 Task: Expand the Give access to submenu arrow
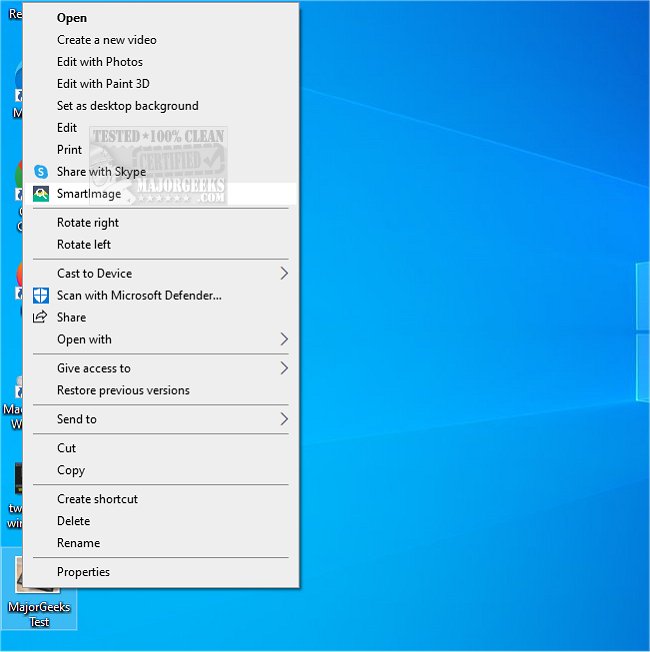coord(284,368)
